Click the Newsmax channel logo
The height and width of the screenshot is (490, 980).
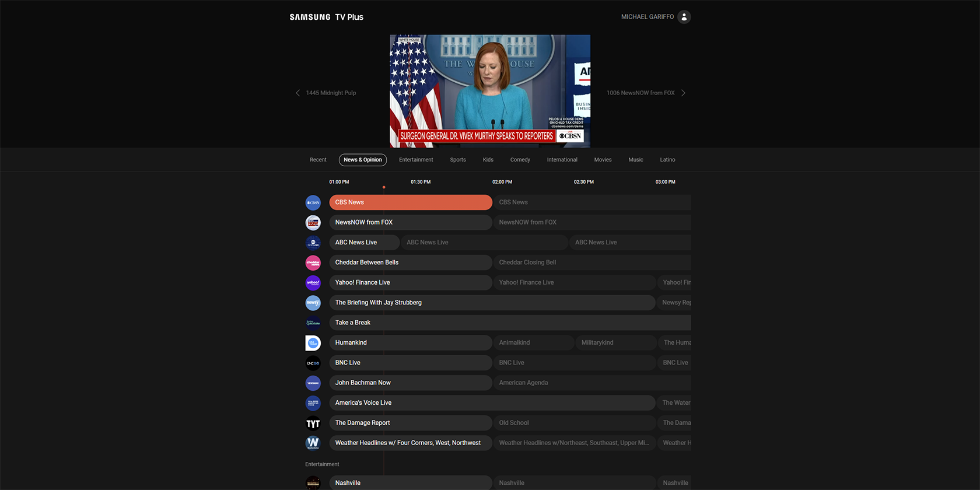pos(313,383)
